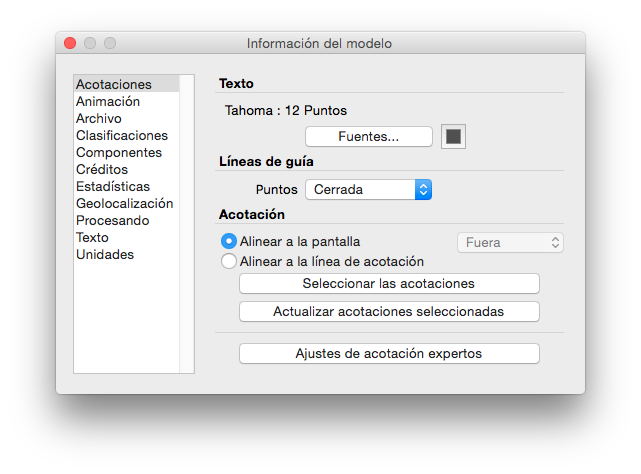Open the Puntos dropdown showing Cerrada
Viewport: 641px width, 474px height.
point(368,190)
